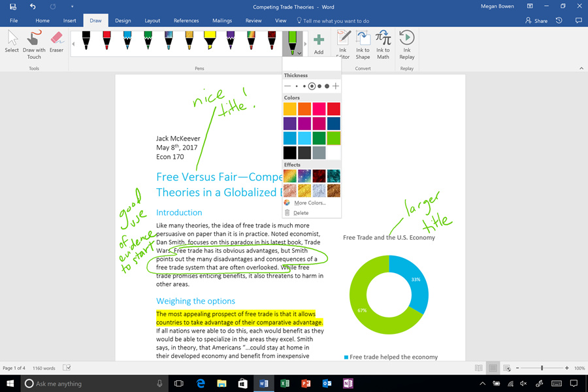The image size is (588, 392).
Task: Select the red pen
Action: point(106,41)
